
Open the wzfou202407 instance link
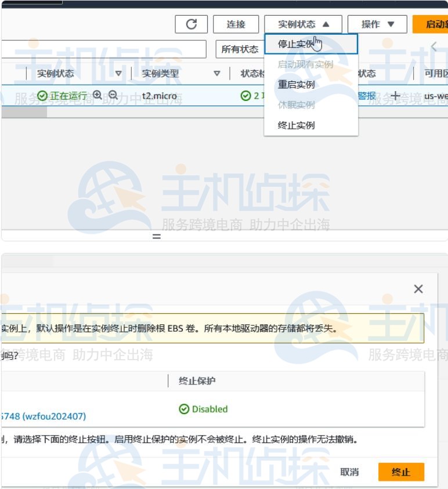(x=44, y=416)
